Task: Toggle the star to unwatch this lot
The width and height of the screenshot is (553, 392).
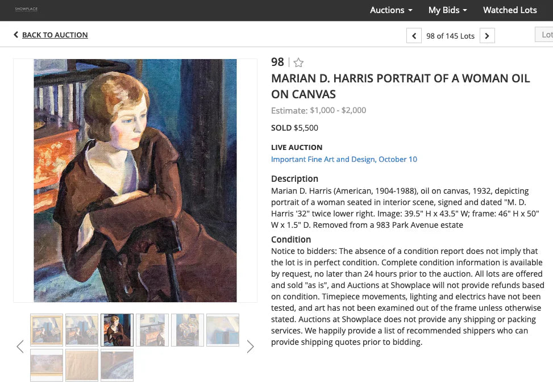Action: 298,62
